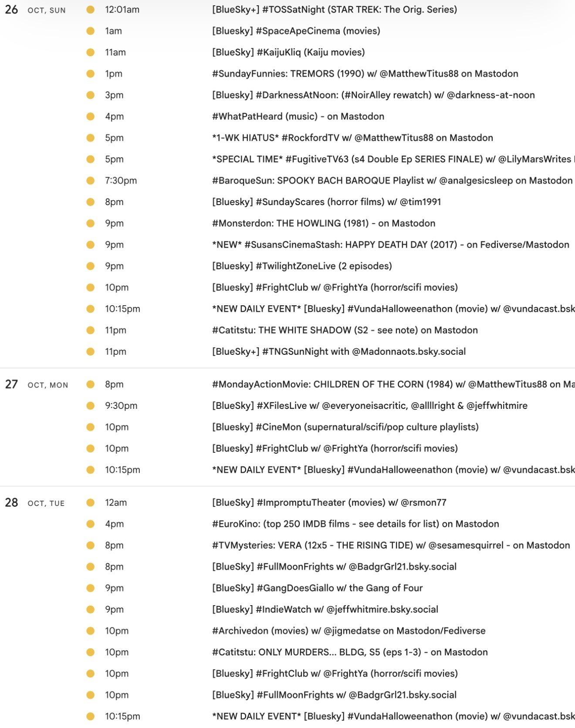Click the date number 28 for Tuesday
Viewport: 575px width, 728px height.
[11, 502]
